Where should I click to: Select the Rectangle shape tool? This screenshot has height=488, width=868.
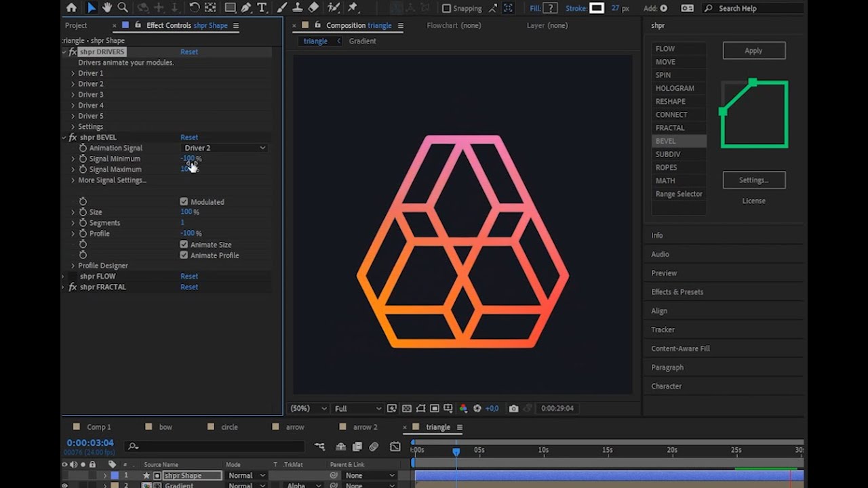tap(230, 8)
